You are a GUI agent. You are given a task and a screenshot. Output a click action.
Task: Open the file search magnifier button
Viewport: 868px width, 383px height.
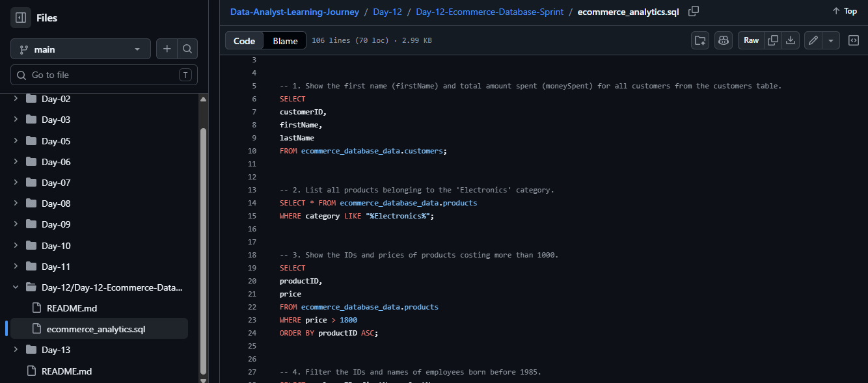pos(187,49)
